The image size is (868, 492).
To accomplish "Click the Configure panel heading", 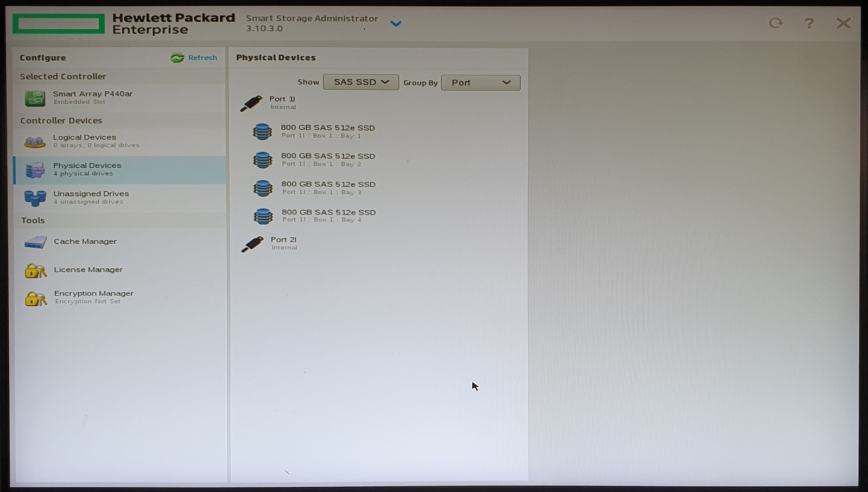I will [43, 58].
